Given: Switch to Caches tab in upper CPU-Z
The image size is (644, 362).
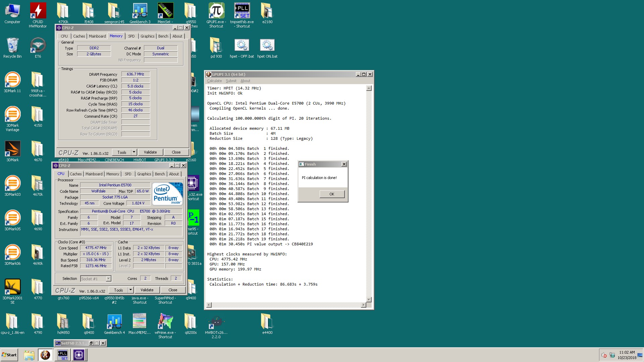Looking at the screenshot, I should tap(79, 36).
